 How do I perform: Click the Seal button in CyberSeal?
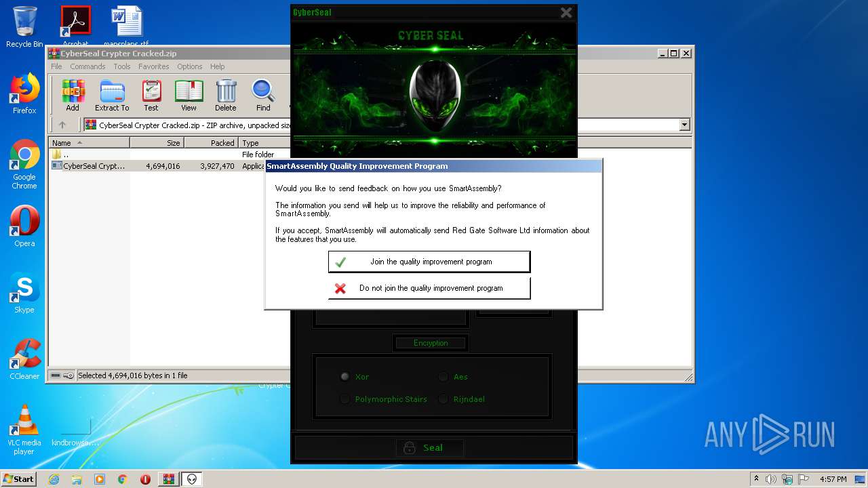click(x=430, y=447)
